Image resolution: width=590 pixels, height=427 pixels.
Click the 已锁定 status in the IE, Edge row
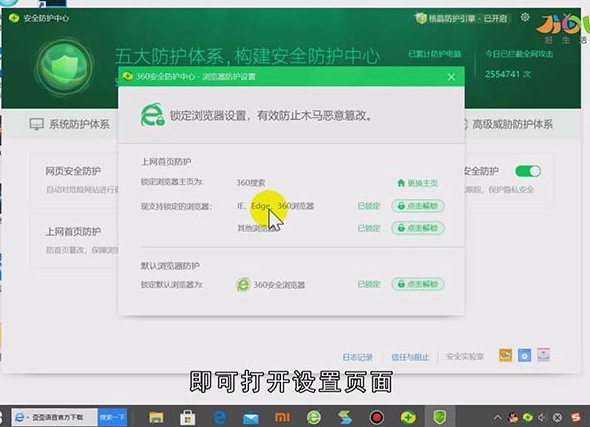coord(369,206)
